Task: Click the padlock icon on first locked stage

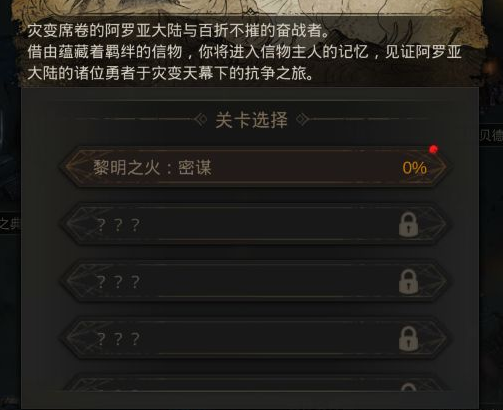Action: point(408,225)
